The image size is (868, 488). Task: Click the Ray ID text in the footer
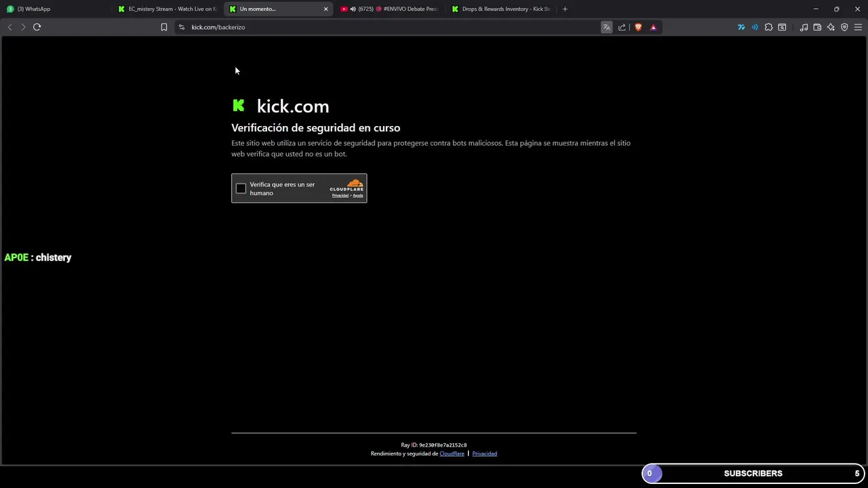click(434, 445)
